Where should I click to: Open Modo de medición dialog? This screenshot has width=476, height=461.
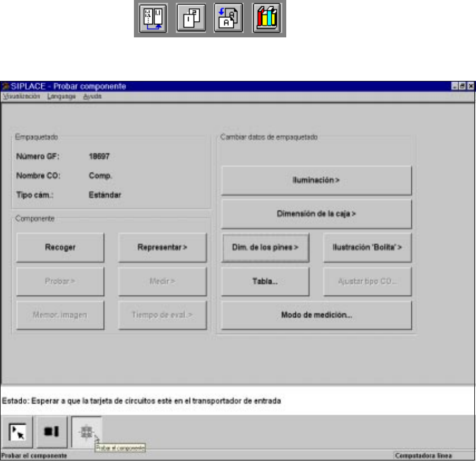(316, 315)
